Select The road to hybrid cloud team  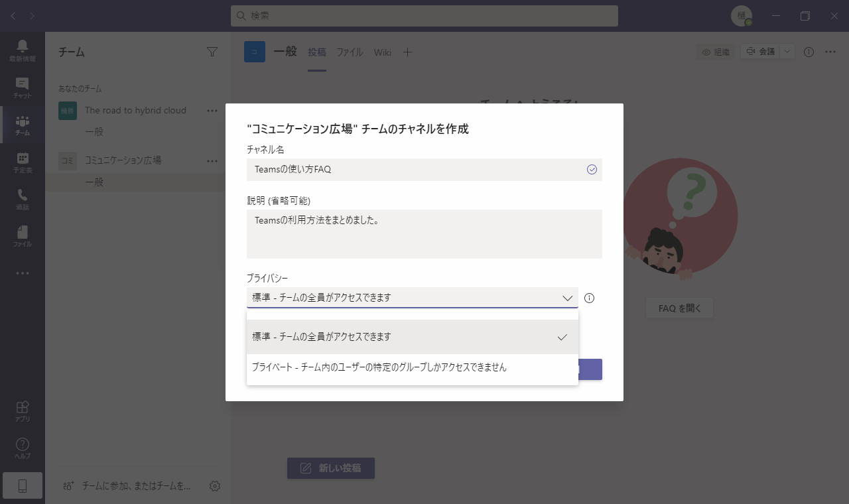pos(135,111)
